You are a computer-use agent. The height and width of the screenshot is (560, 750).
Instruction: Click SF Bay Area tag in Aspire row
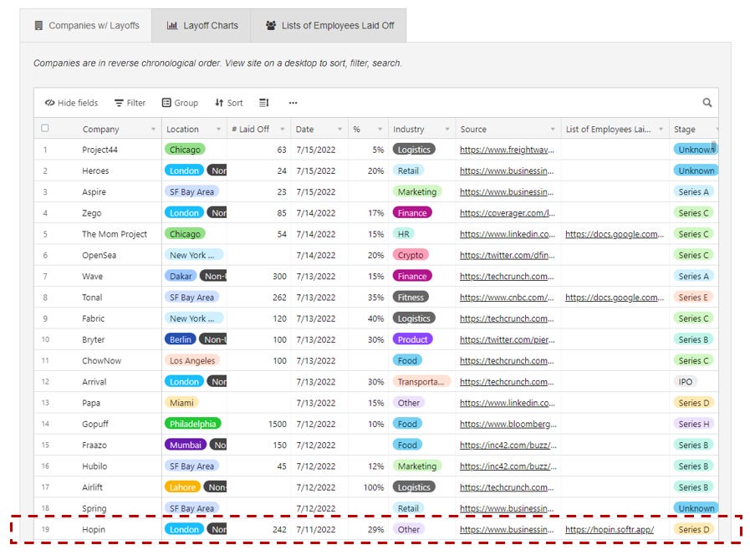click(191, 191)
